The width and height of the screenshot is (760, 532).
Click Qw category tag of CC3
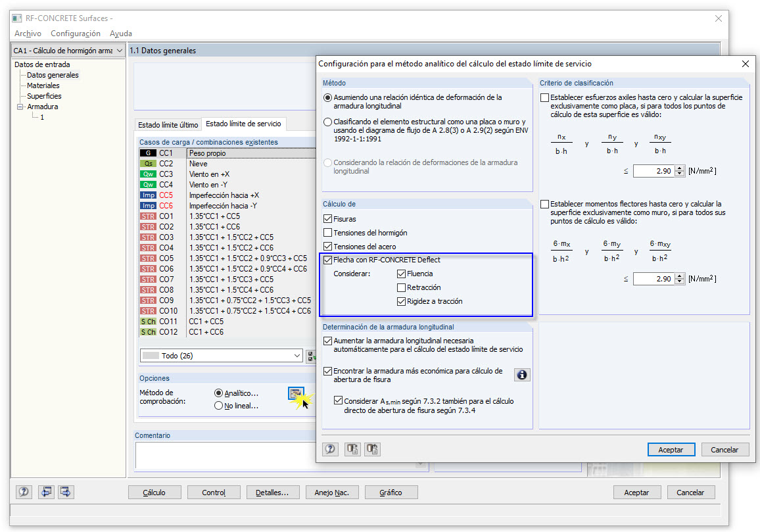click(x=148, y=174)
